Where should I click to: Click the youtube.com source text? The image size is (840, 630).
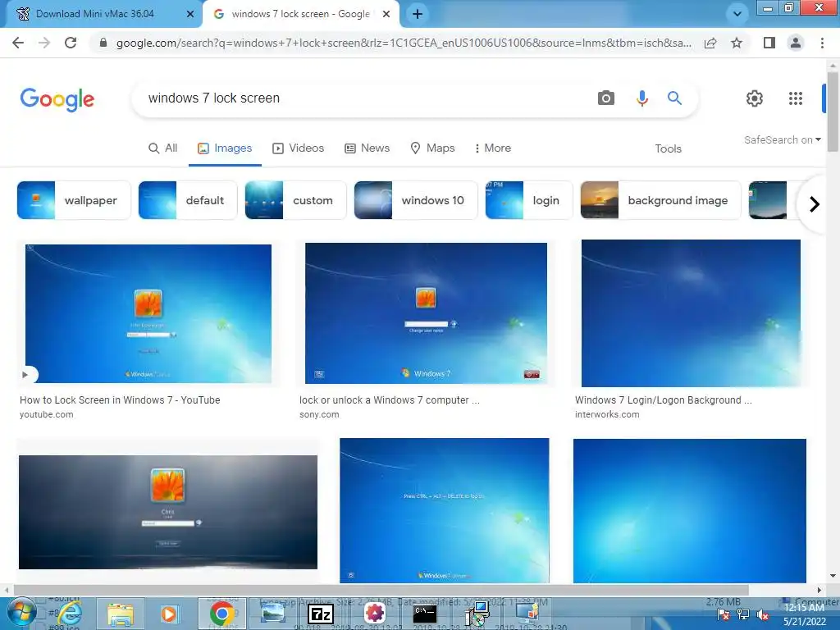click(x=47, y=414)
